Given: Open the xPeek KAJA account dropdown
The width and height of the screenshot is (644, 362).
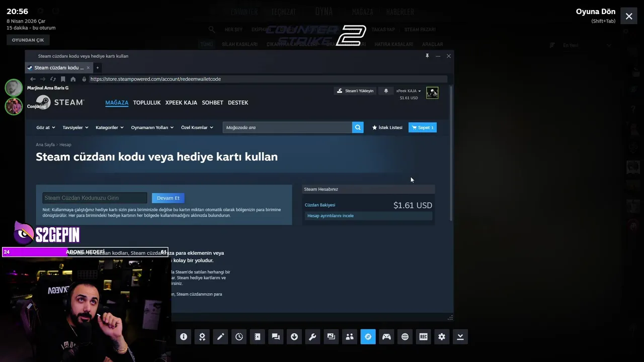Looking at the screenshot, I should pos(409,91).
